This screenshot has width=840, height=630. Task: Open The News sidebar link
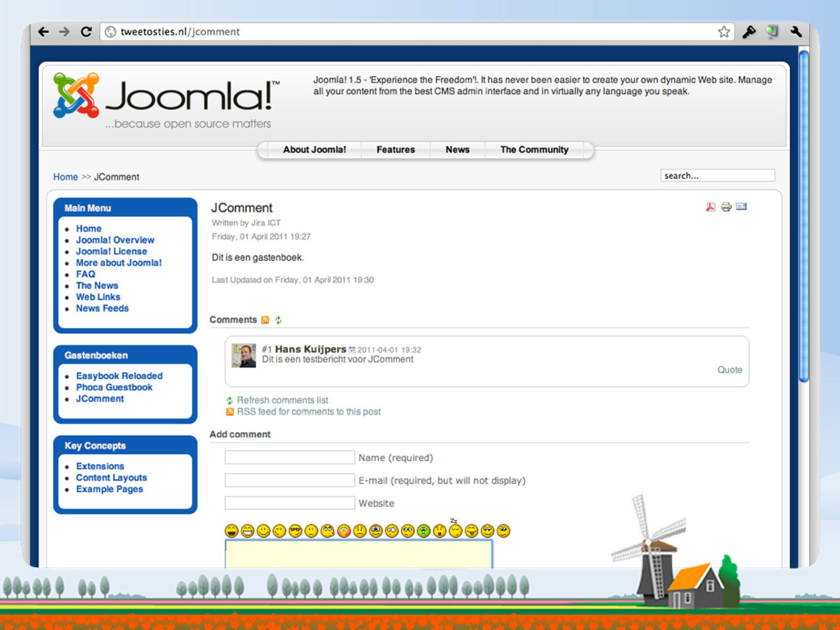(x=97, y=286)
